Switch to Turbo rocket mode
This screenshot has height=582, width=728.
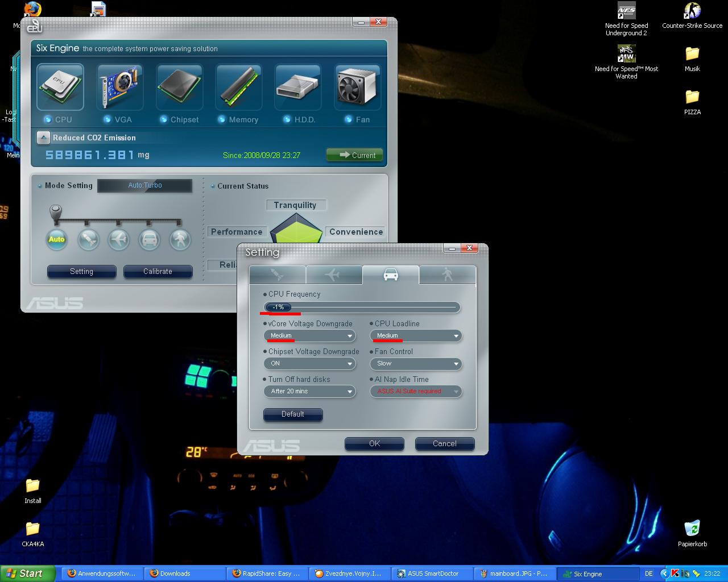pos(88,239)
